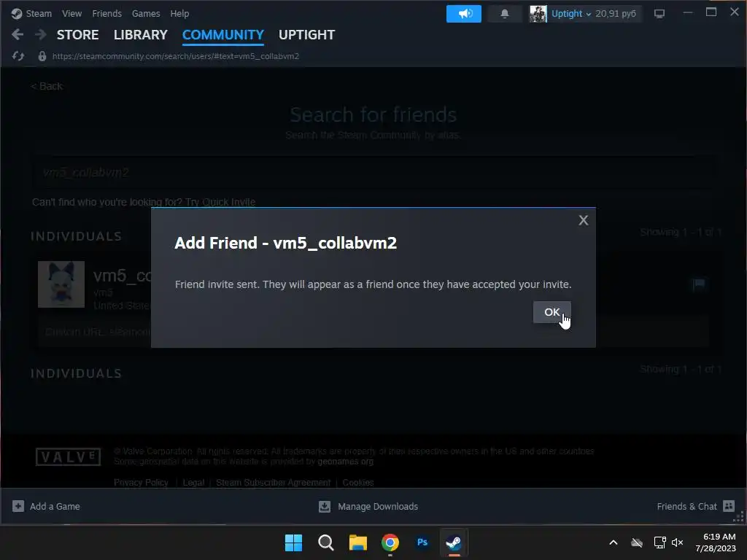
Task: Click the download icon beside Manage Downloads
Action: [325, 506]
